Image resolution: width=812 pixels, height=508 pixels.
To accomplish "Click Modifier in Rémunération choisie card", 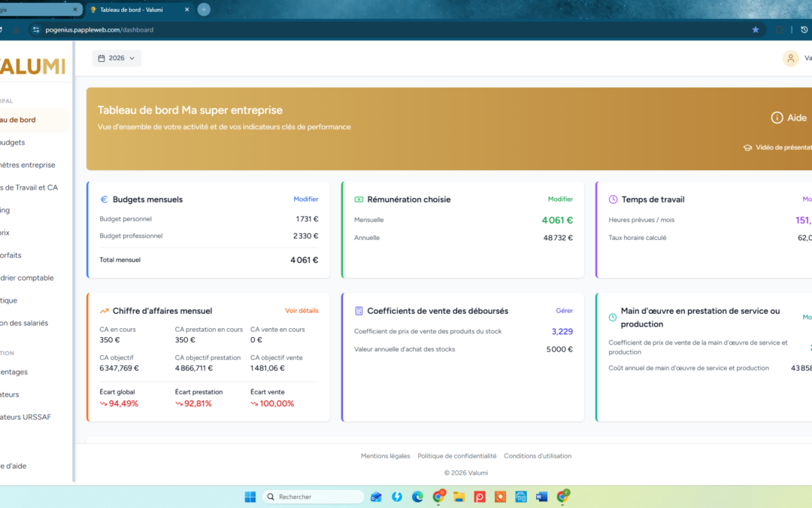I will click(560, 199).
